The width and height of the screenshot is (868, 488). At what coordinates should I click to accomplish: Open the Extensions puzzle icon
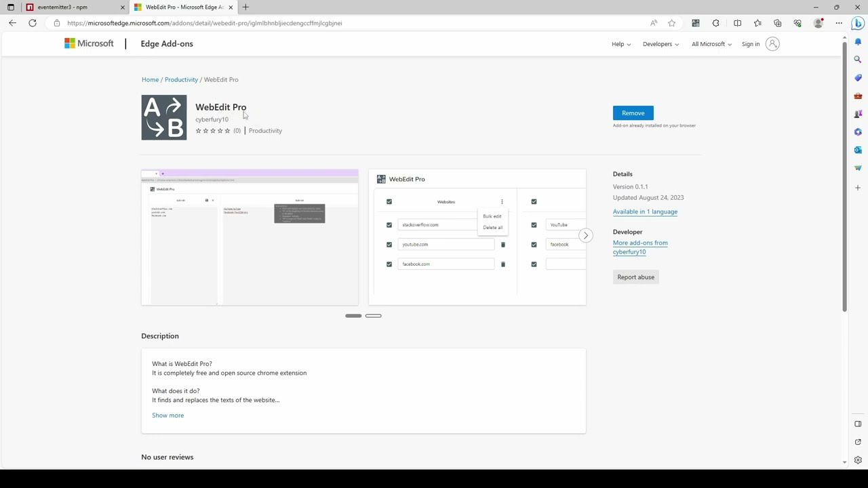tap(715, 23)
